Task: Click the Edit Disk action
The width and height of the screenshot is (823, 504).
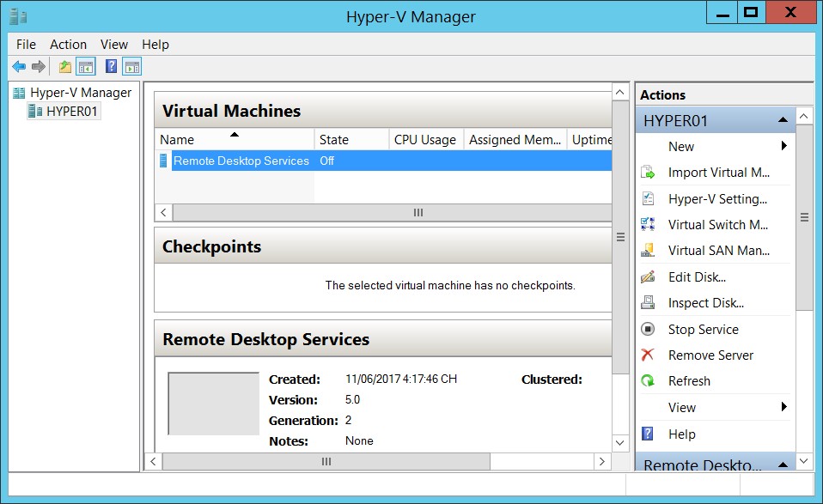Action: (697, 277)
